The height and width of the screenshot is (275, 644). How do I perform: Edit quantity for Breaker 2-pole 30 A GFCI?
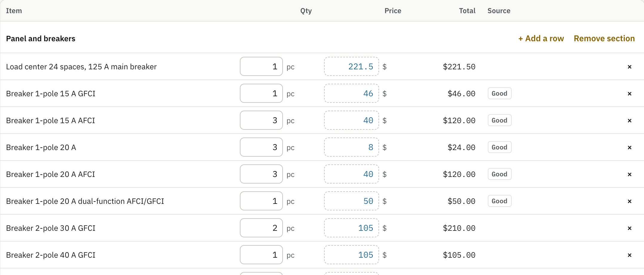tap(261, 228)
